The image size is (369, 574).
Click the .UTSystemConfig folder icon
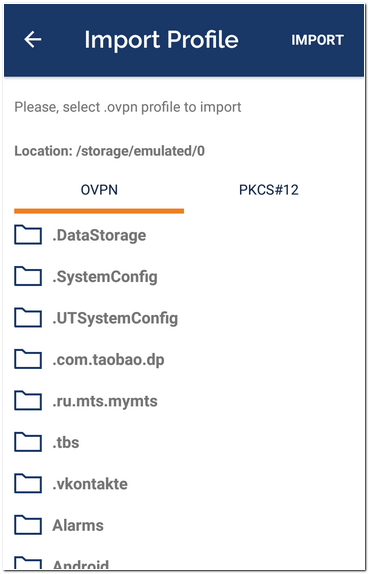(x=28, y=317)
